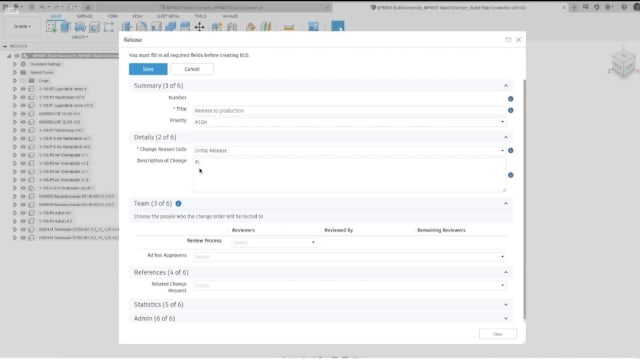Open the Data Panel grid icon
This screenshot has width=640, height=363.
coord(5,7)
